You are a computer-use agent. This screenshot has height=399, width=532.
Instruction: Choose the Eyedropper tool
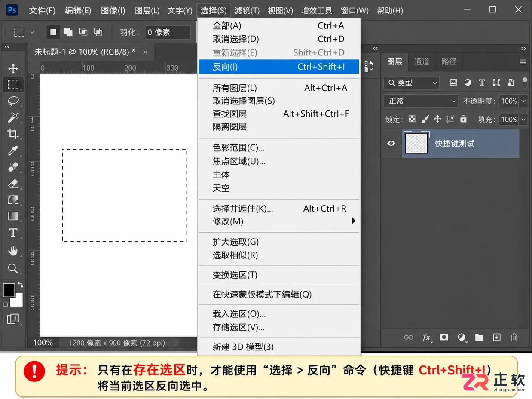pyautogui.click(x=13, y=150)
